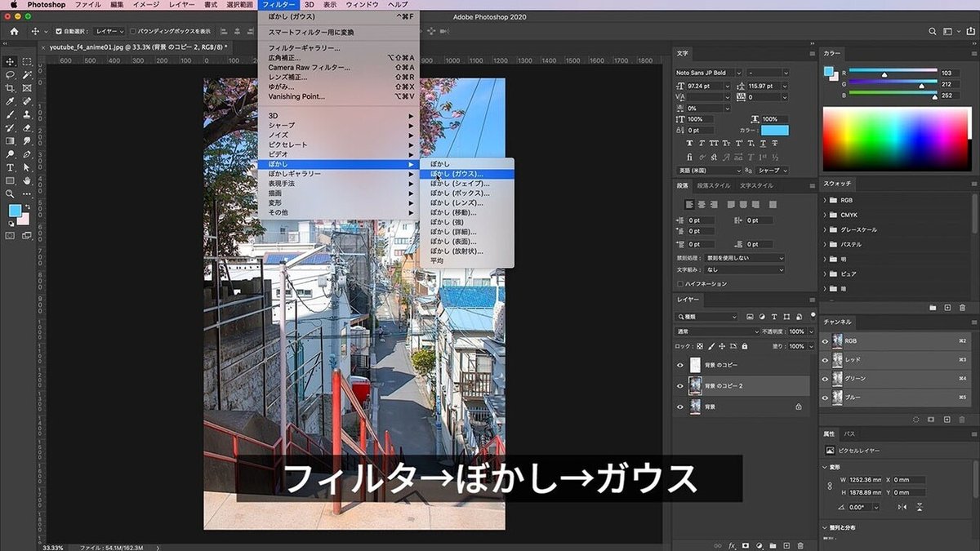Lock transparent pixels in the Layers panel
Viewport: 980px width, 551px height.
(x=700, y=347)
